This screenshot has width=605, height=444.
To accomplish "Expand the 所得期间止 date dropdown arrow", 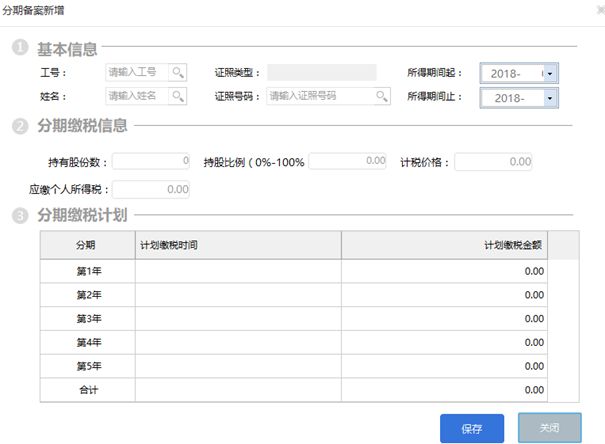I will pos(549,98).
